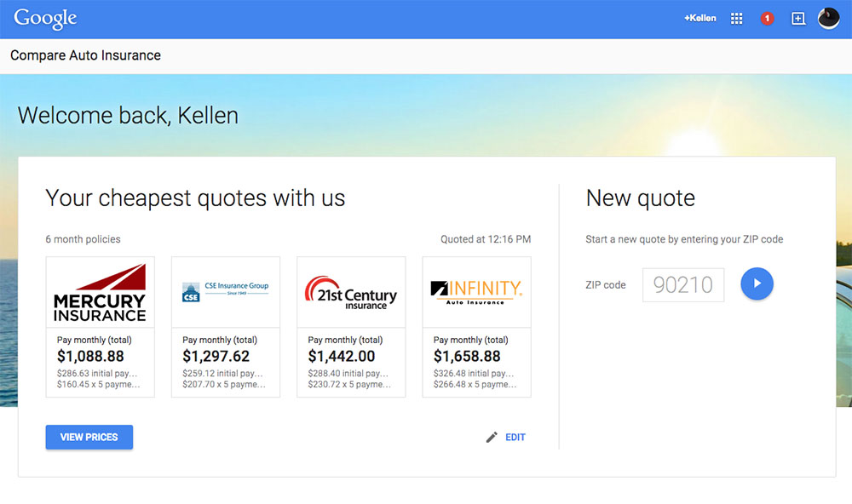Click the EDIT link
Screen dimensions: 852x504
(x=515, y=438)
